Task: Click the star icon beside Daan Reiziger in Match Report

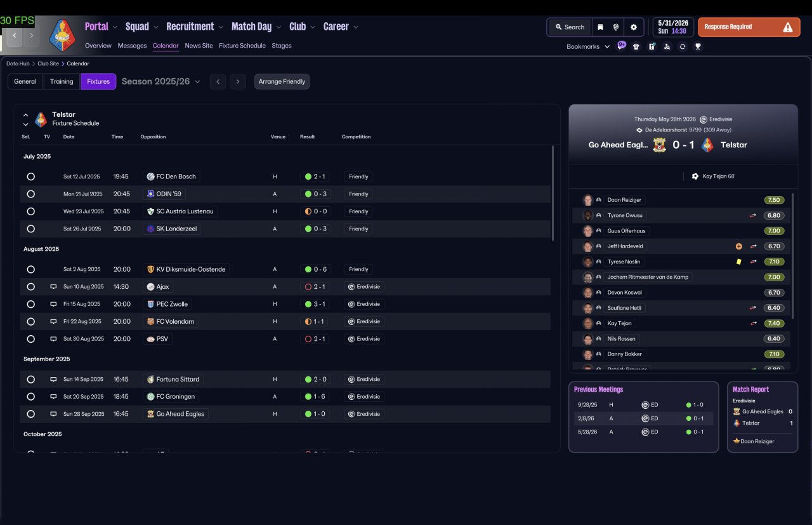Action: (737, 441)
